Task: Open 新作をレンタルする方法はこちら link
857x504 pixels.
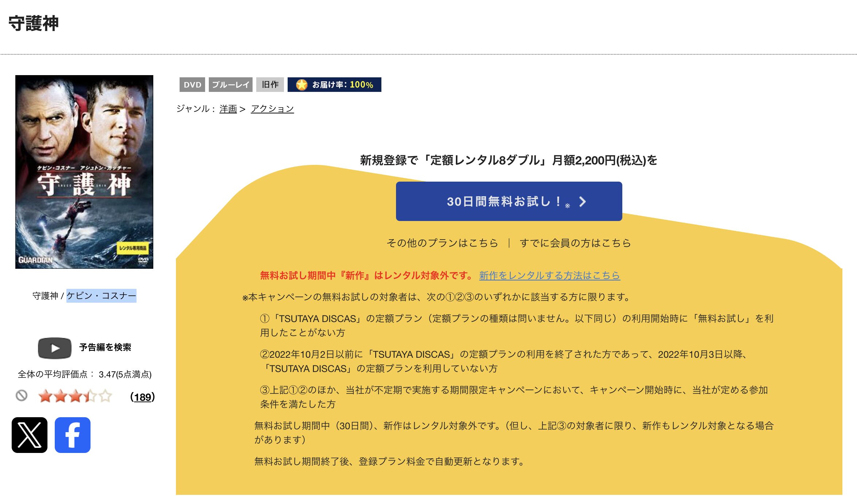Action: (549, 275)
